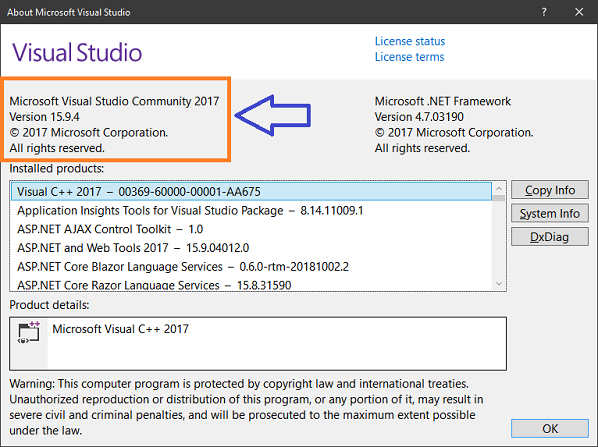Click the installed products scrollbar thumb
The height and width of the screenshot is (447, 598).
coord(499,198)
